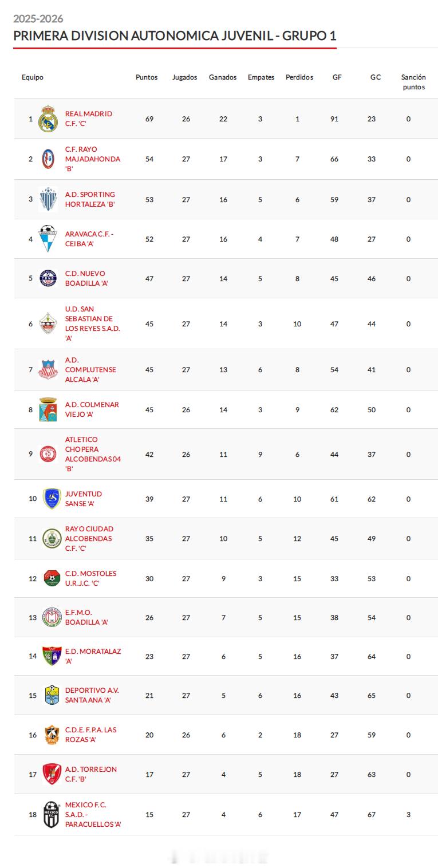The height and width of the screenshot is (868, 438).
Task: Click the Puntos column header
Action: coord(147,77)
